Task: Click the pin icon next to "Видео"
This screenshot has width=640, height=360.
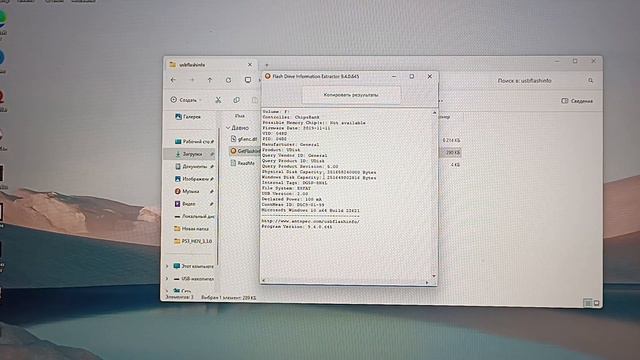Action: 212,204
